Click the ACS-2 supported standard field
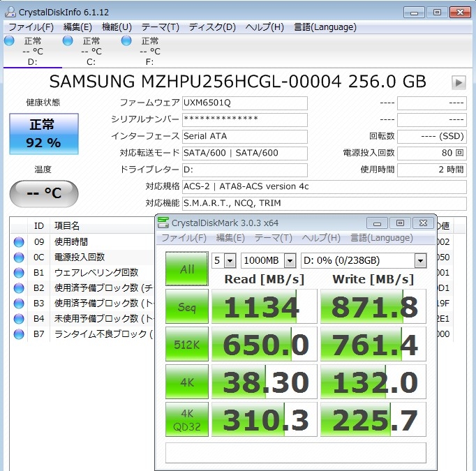 (325, 186)
